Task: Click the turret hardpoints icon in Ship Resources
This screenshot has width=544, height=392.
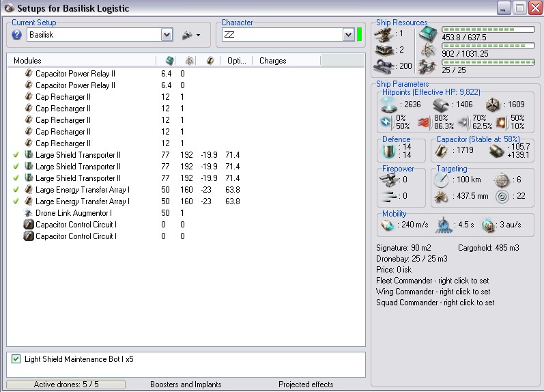Action: pos(384,34)
